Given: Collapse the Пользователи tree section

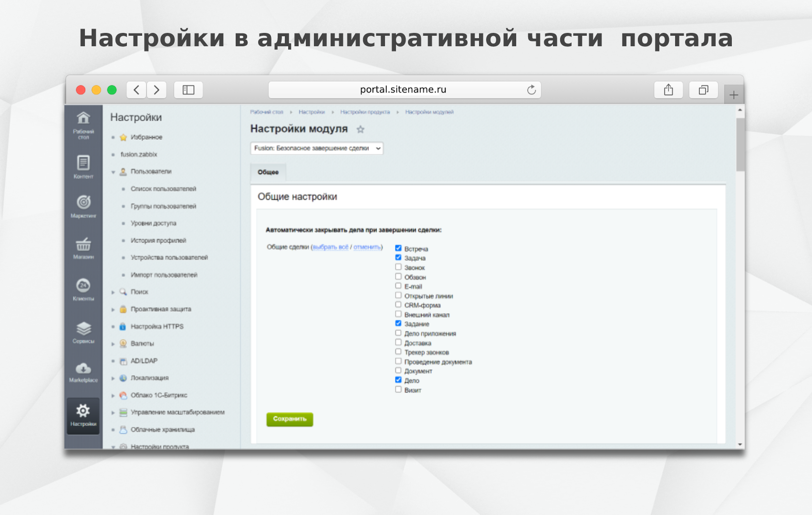Looking at the screenshot, I should (x=114, y=172).
